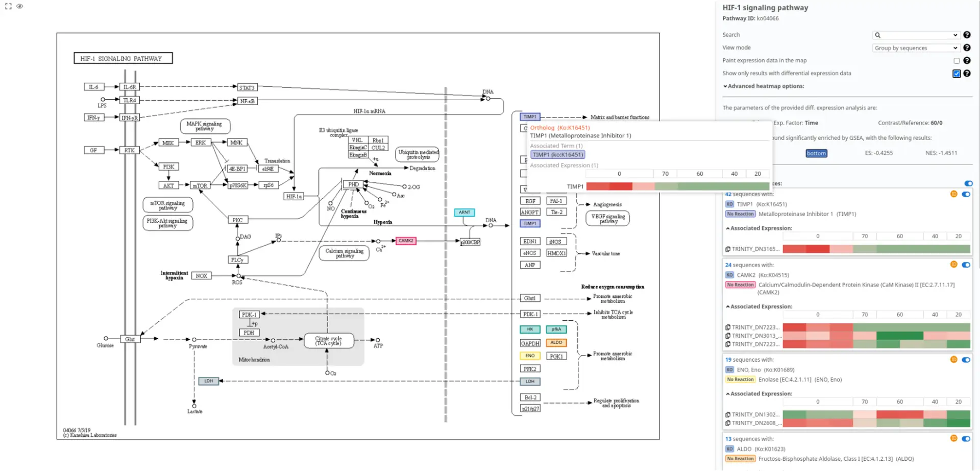980x471 pixels.
Task: Click TIMP1 node below ANGPT in map
Action: 530,223
